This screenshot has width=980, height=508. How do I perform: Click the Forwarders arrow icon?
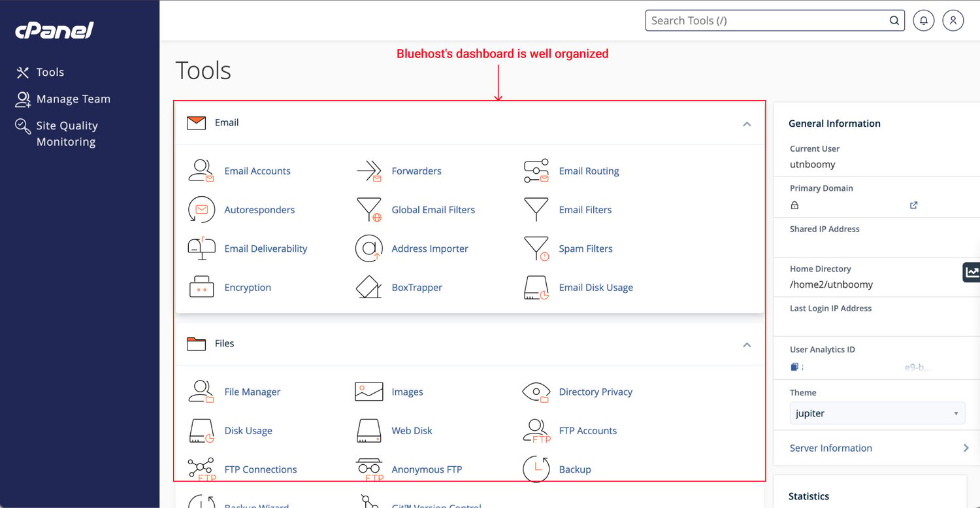pyautogui.click(x=369, y=171)
